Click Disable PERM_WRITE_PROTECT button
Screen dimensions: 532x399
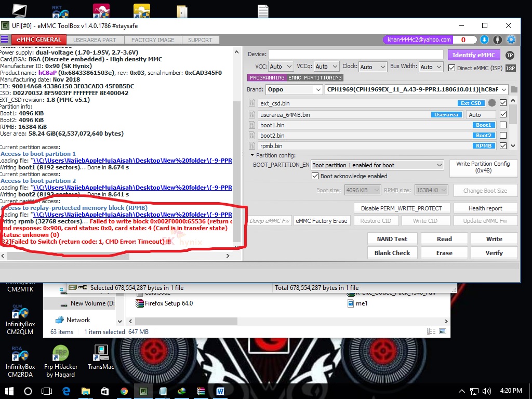[402, 208]
